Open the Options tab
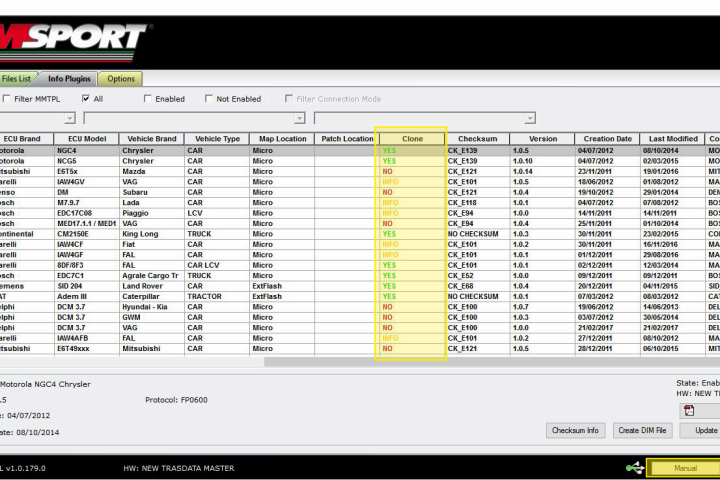 [x=121, y=79]
